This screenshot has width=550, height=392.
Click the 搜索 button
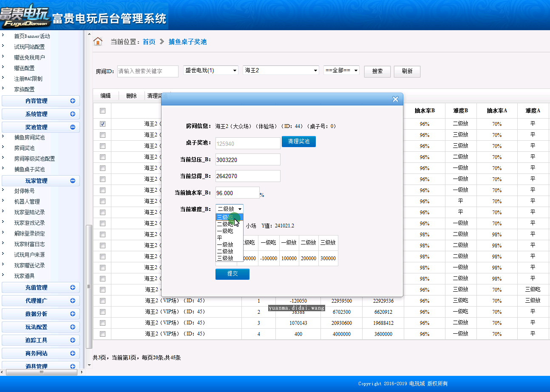click(x=377, y=71)
